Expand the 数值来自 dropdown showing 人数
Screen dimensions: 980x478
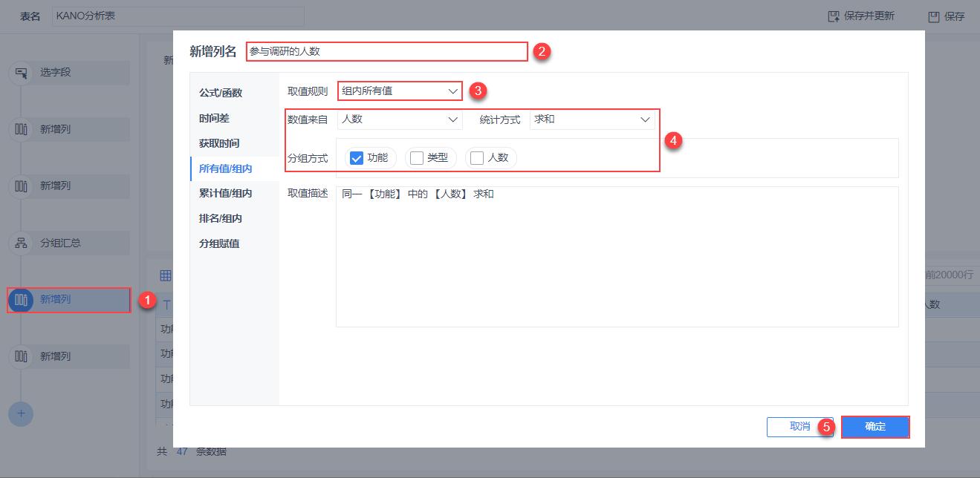399,119
